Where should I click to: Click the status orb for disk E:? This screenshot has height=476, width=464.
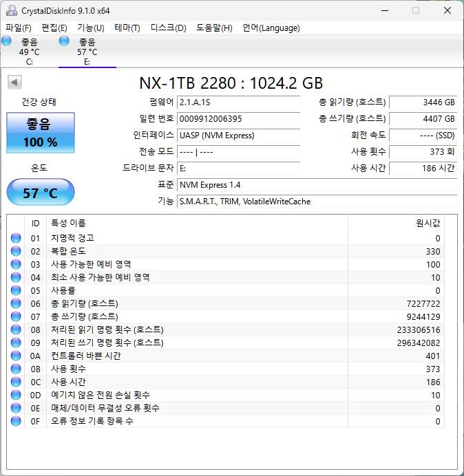(x=64, y=41)
